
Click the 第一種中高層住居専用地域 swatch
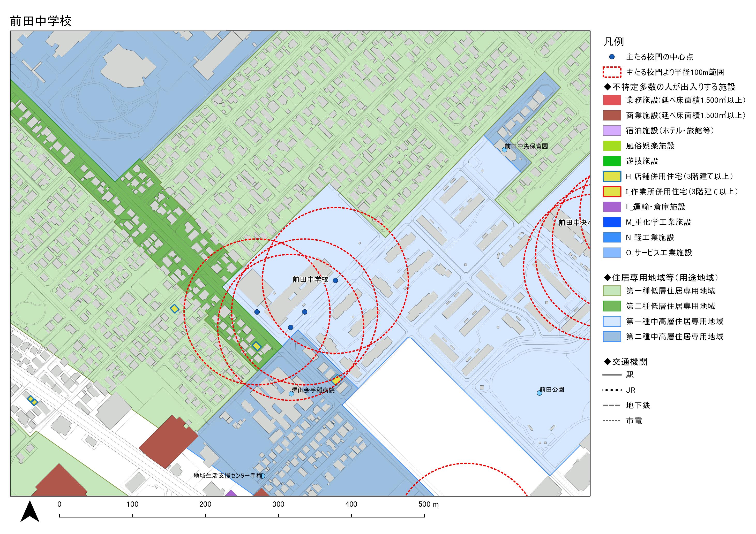612,322
